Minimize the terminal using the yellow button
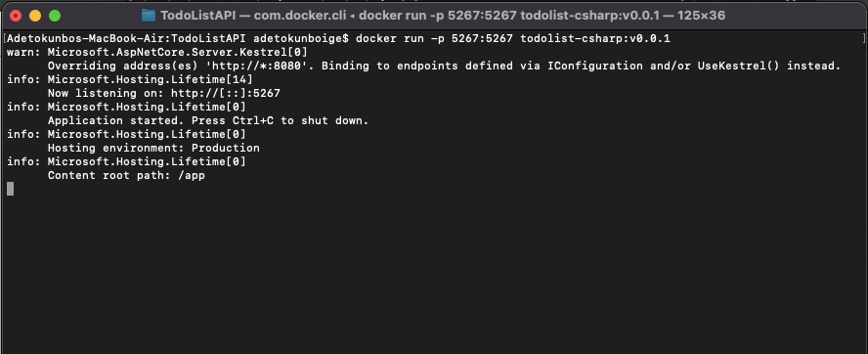868x354 pixels. (x=35, y=16)
